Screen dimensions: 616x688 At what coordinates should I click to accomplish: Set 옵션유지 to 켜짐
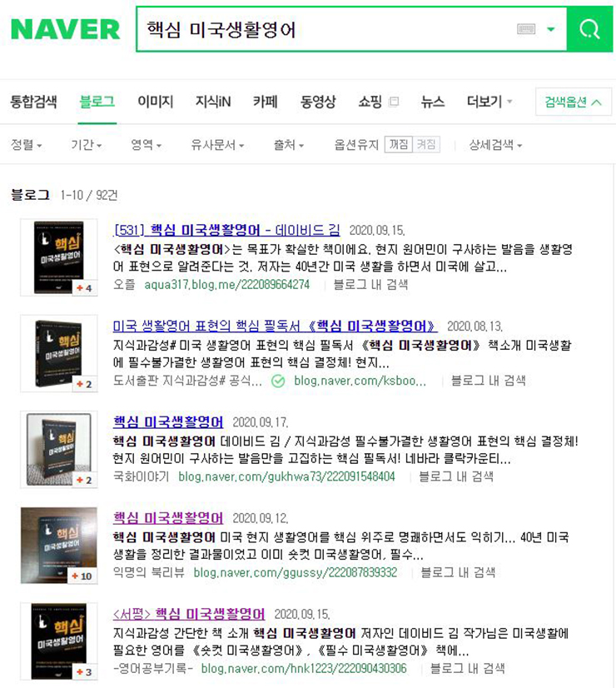tap(425, 144)
